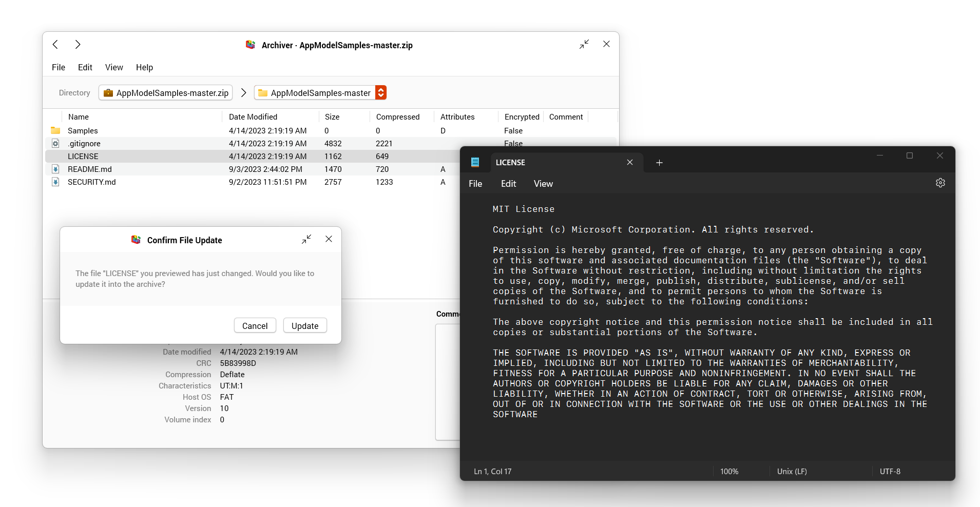Click the 'MIT License' line in Notepad
The image size is (980, 507).
(524, 209)
